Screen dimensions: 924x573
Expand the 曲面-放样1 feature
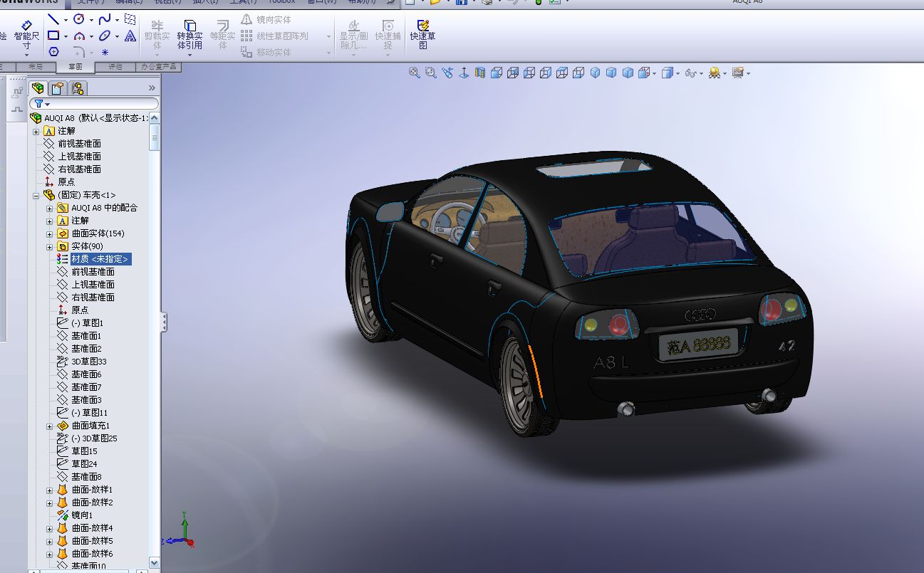(x=50, y=490)
